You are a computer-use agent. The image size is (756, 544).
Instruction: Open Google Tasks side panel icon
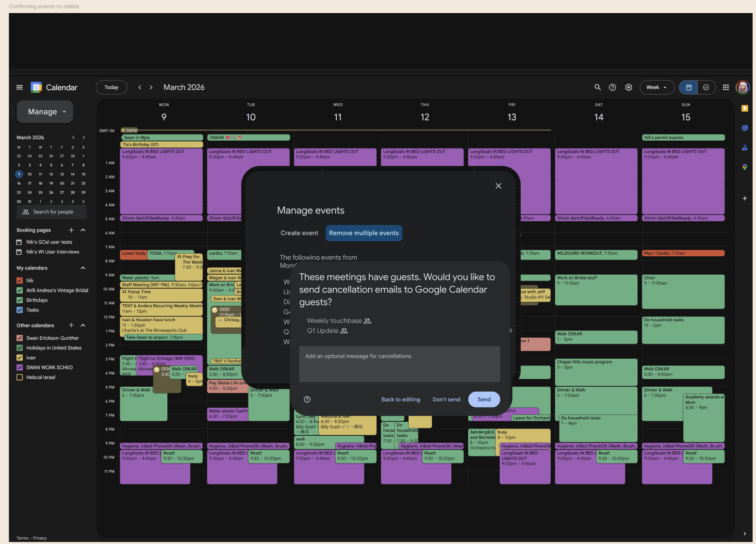[x=745, y=128]
